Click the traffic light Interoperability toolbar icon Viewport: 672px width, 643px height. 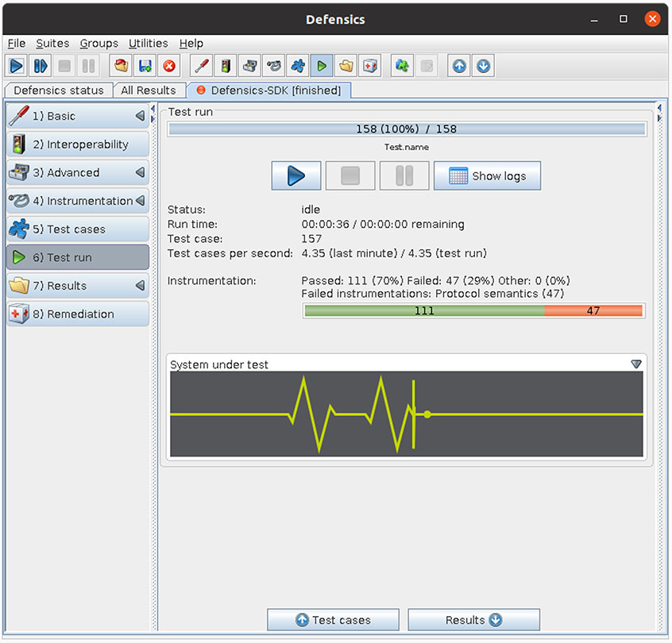point(226,66)
